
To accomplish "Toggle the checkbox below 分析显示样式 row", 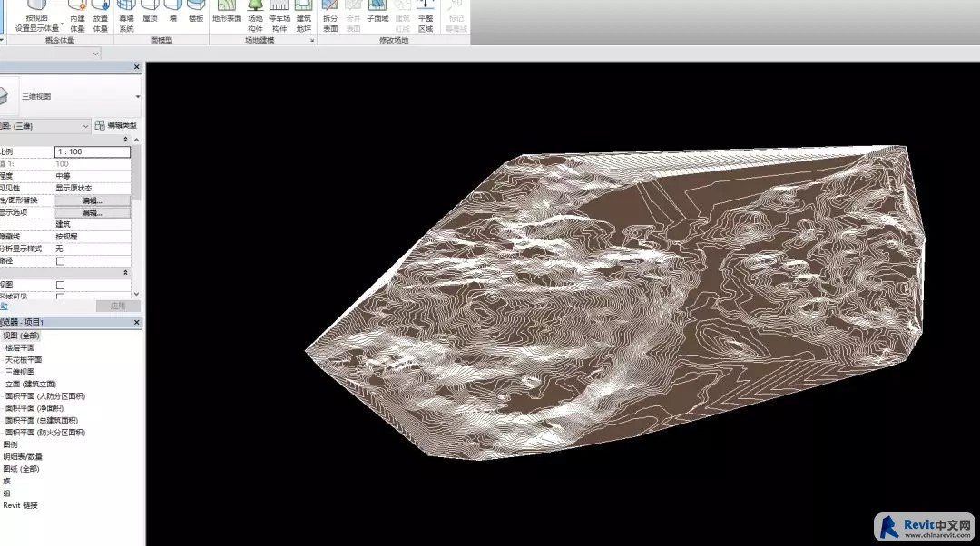I will pos(61,260).
